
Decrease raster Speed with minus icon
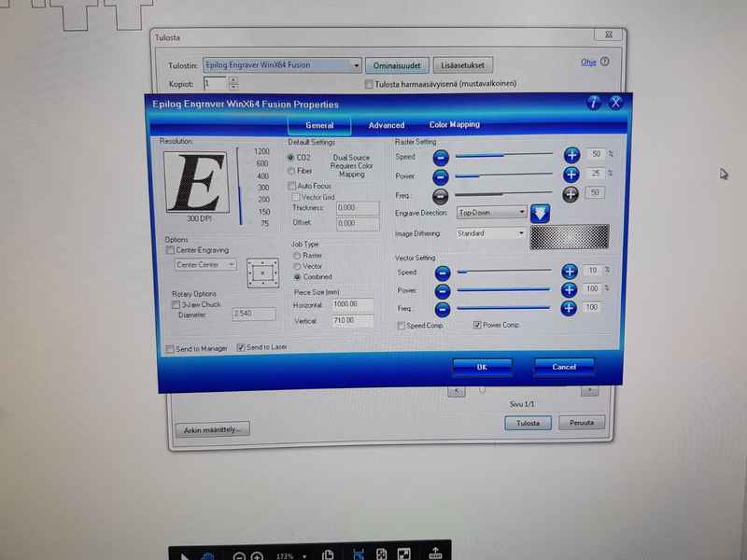(x=441, y=157)
